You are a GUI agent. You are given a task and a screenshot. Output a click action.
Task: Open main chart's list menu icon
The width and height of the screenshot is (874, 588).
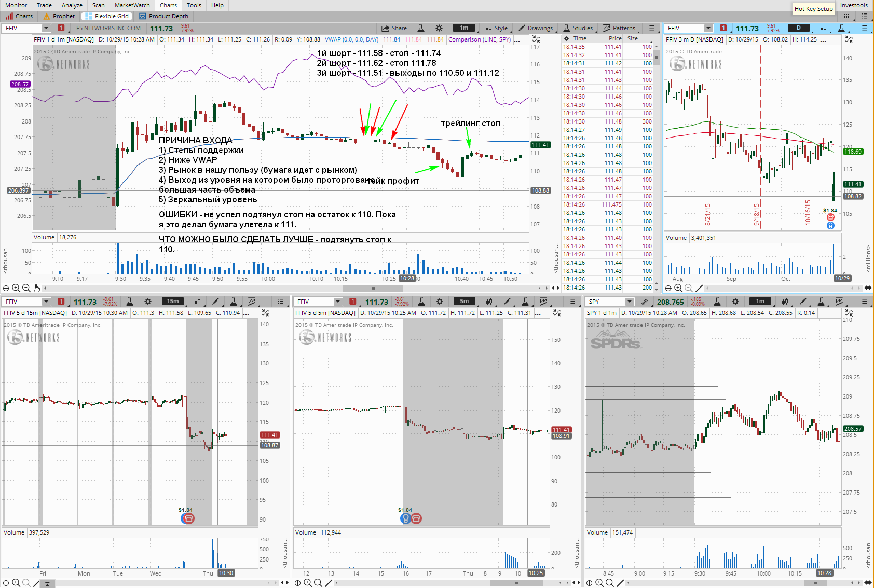coord(651,28)
